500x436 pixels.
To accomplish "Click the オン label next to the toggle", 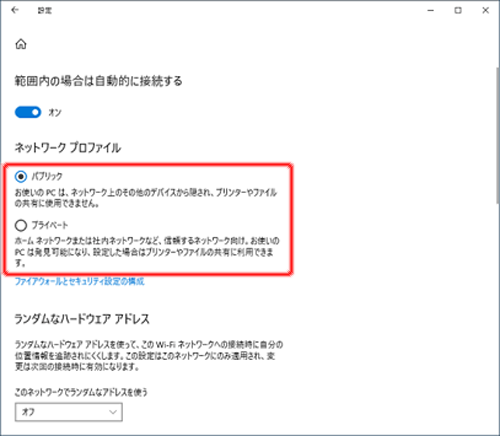I will [x=55, y=113].
